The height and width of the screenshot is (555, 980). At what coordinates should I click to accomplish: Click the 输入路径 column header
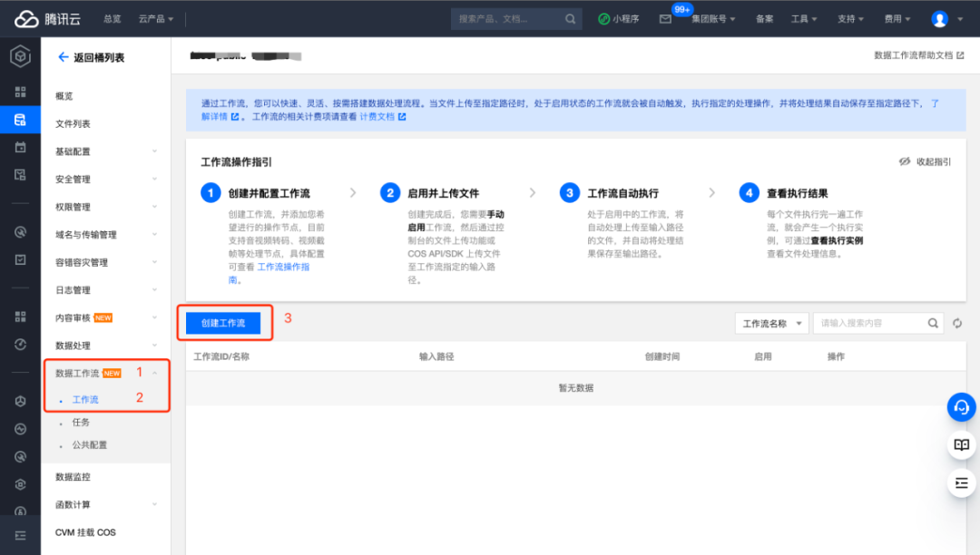point(436,357)
